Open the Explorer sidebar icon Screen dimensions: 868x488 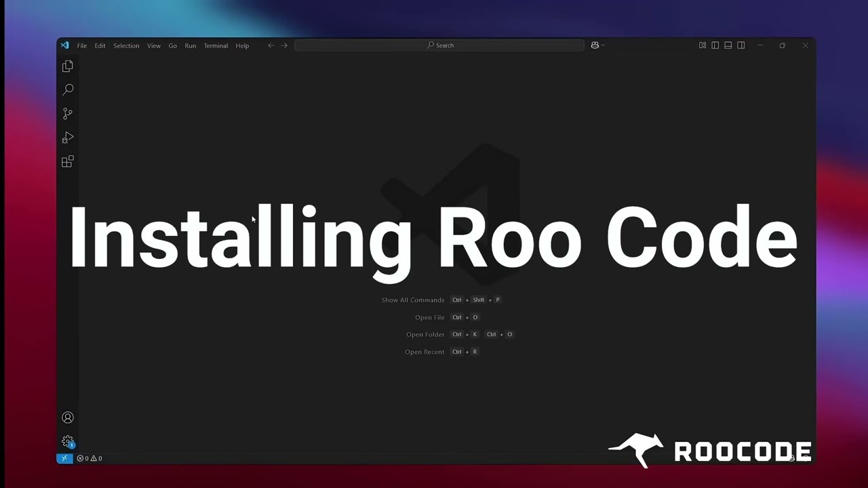point(67,66)
